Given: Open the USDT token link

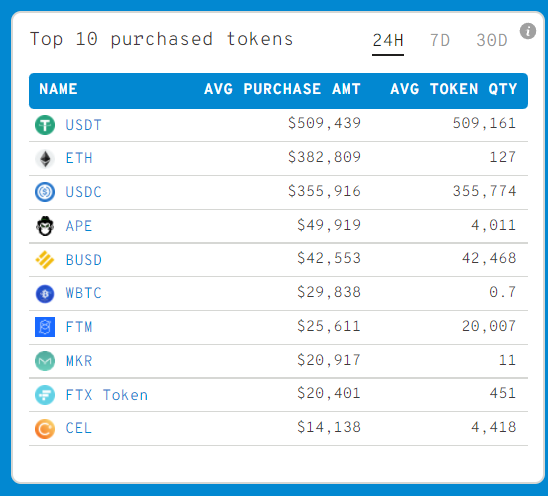Looking at the screenshot, I should tap(84, 125).
